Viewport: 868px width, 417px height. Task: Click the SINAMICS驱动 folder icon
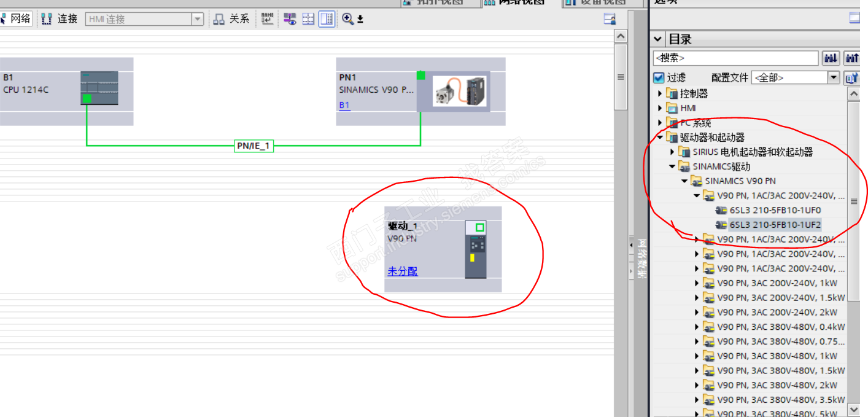point(684,166)
